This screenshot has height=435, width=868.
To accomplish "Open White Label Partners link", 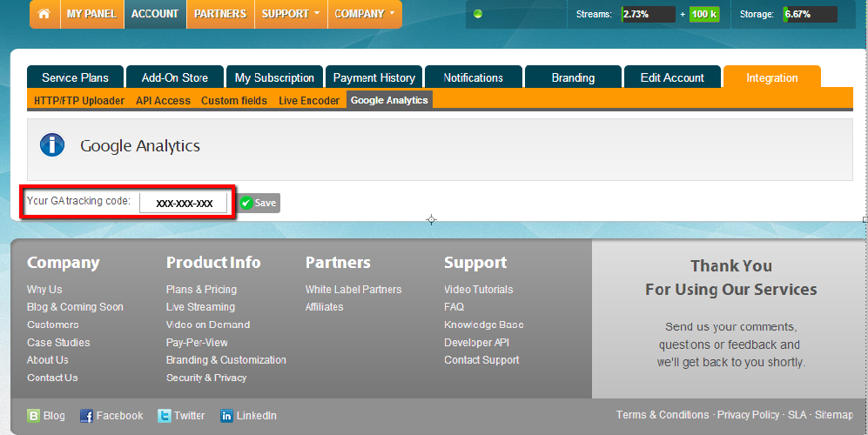I will tap(353, 290).
